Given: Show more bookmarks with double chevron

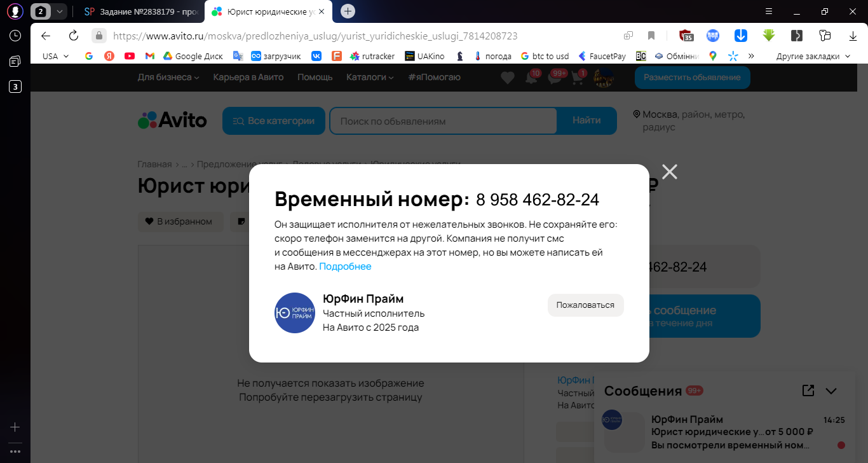Looking at the screenshot, I should pyautogui.click(x=751, y=56).
